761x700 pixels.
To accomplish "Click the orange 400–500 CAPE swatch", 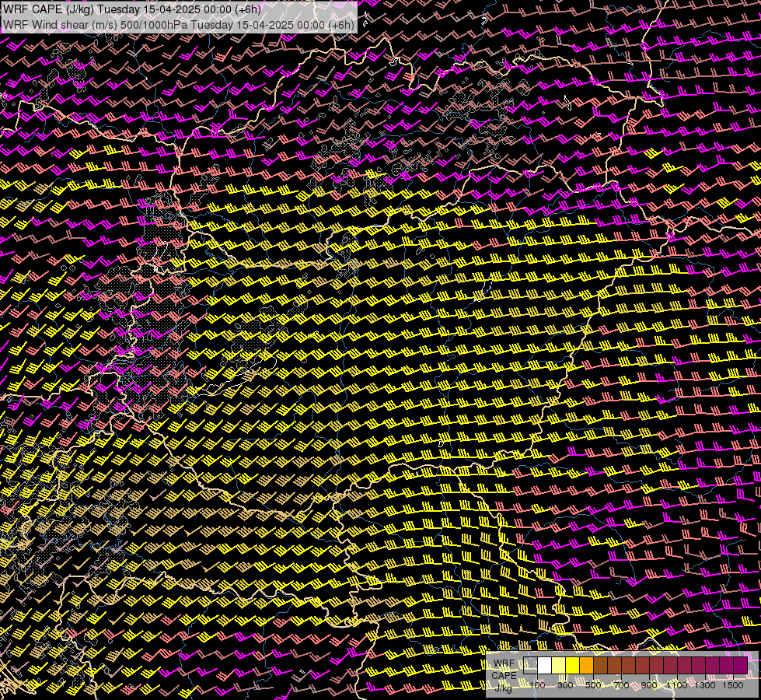I will pos(587,666).
